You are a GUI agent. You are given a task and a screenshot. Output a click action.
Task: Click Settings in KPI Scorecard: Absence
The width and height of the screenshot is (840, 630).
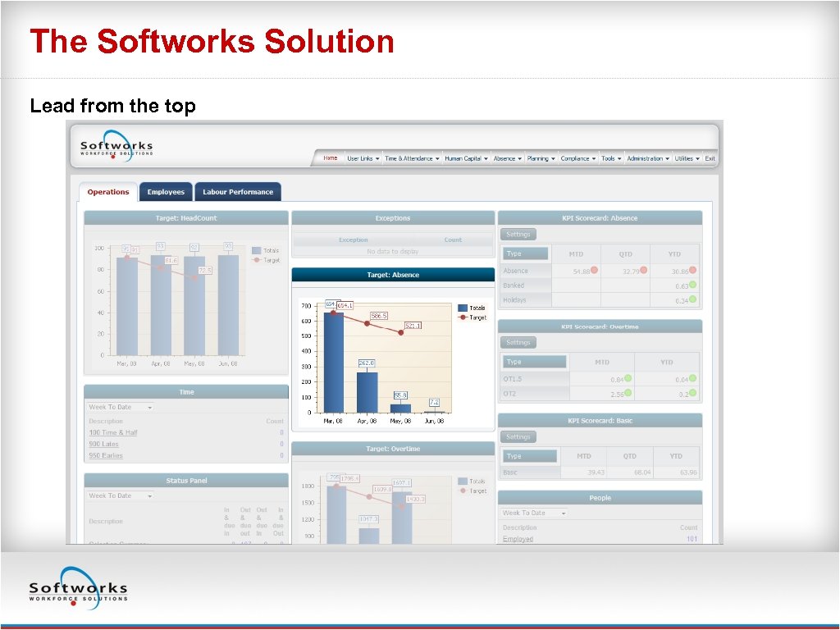click(518, 234)
